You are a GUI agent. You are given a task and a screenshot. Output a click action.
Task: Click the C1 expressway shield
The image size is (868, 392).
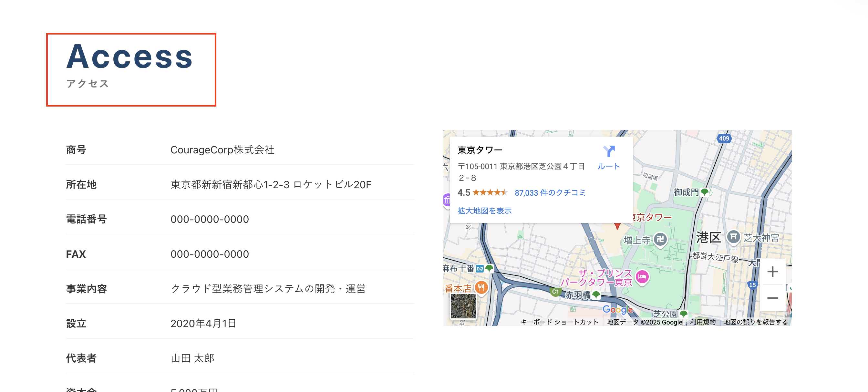click(555, 292)
